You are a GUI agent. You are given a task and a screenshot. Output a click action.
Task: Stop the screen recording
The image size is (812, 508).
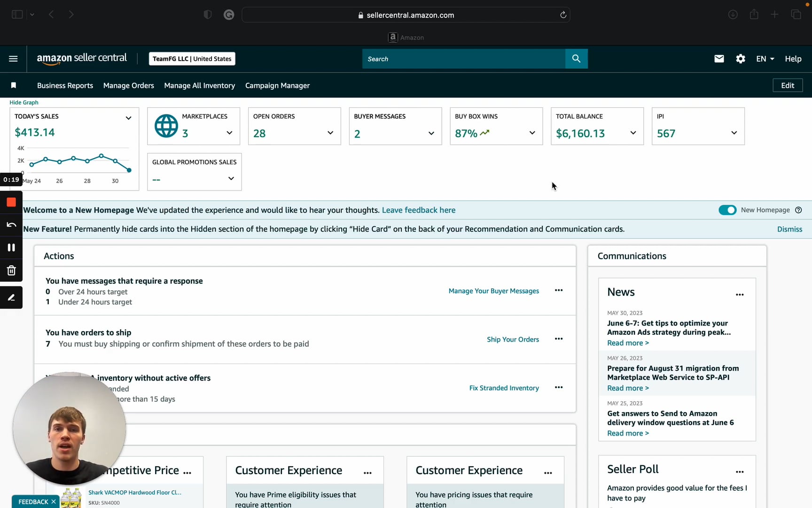11,202
